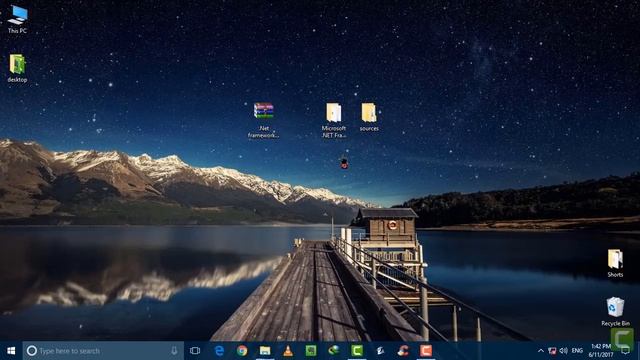Open the volume control tray icon
This screenshot has width=640, height=360.
(564, 351)
